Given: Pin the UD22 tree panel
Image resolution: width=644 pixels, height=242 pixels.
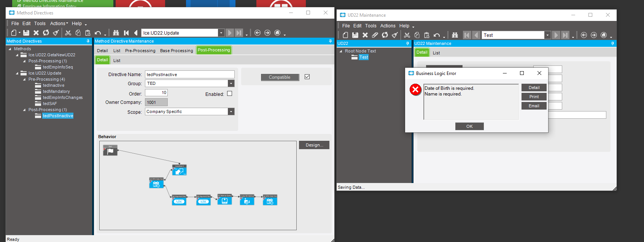Looking at the screenshot, I should (408, 43).
